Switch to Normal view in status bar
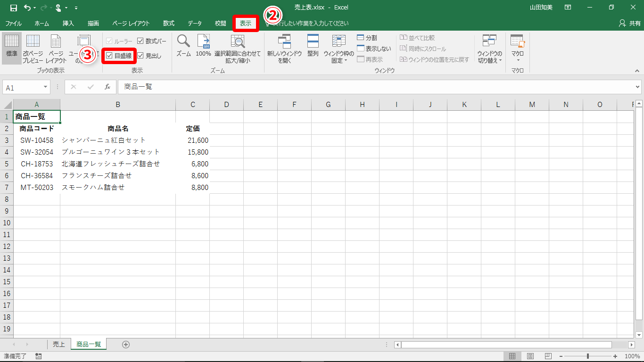 click(x=512, y=356)
